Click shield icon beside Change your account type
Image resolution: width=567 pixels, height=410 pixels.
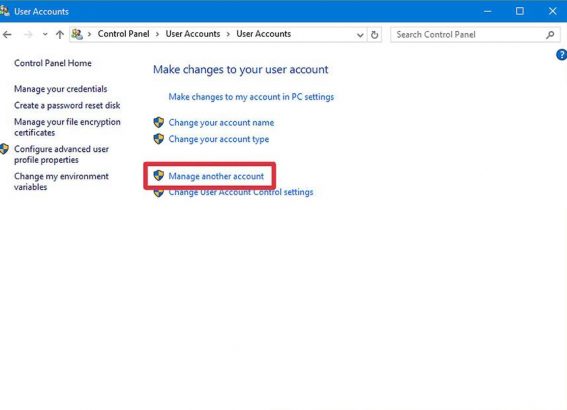(x=159, y=138)
